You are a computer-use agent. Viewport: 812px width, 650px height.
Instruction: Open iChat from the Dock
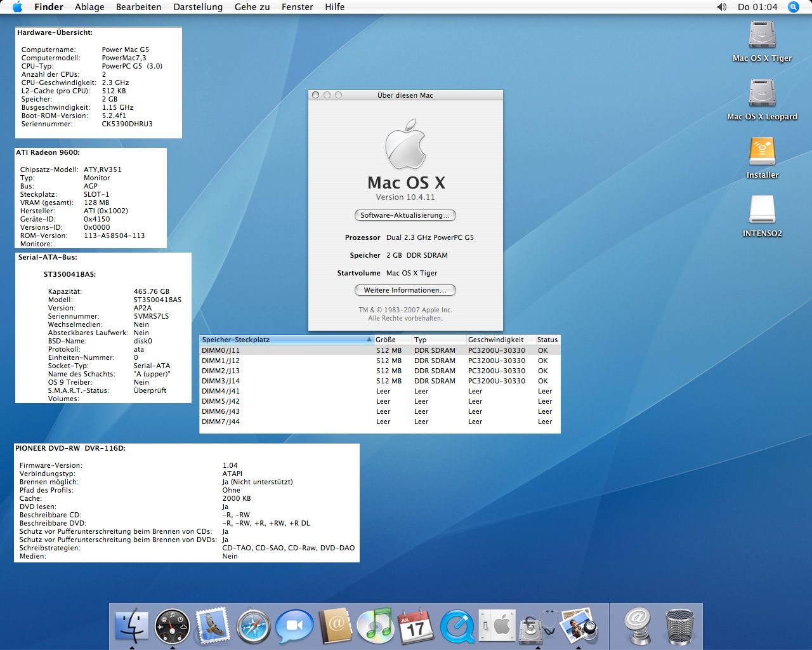pyautogui.click(x=294, y=626)
